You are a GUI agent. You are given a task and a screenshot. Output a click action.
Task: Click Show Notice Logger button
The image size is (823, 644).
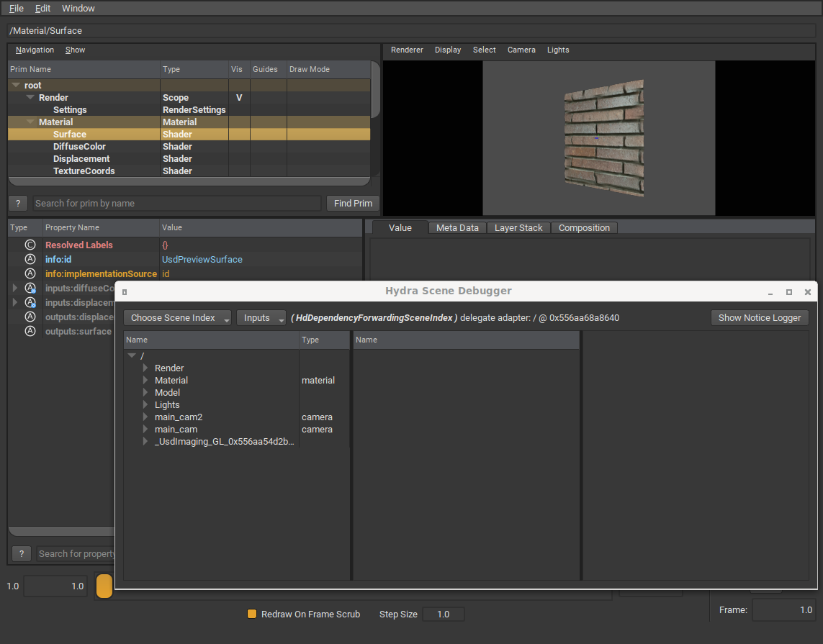[x=759, y=317]
